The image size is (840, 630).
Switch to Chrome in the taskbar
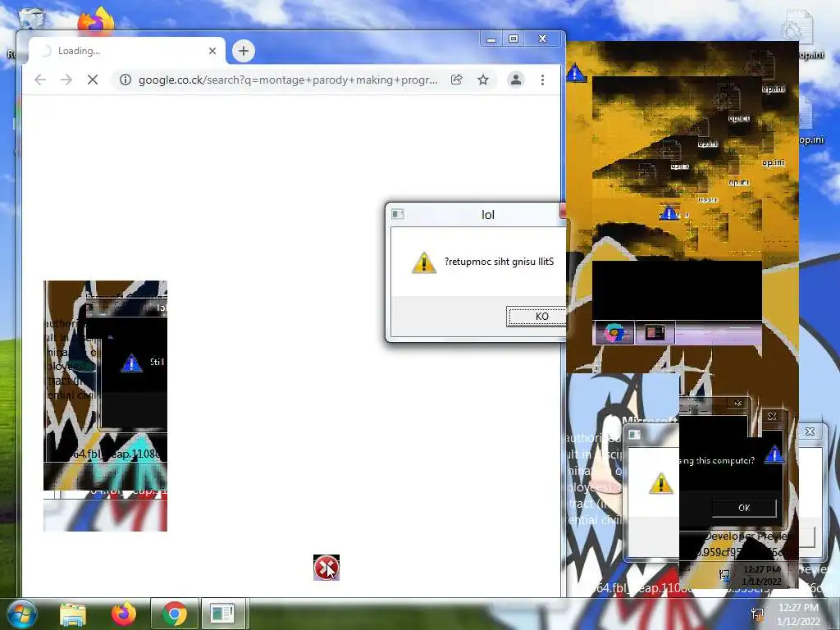click(x=175, y=614)
